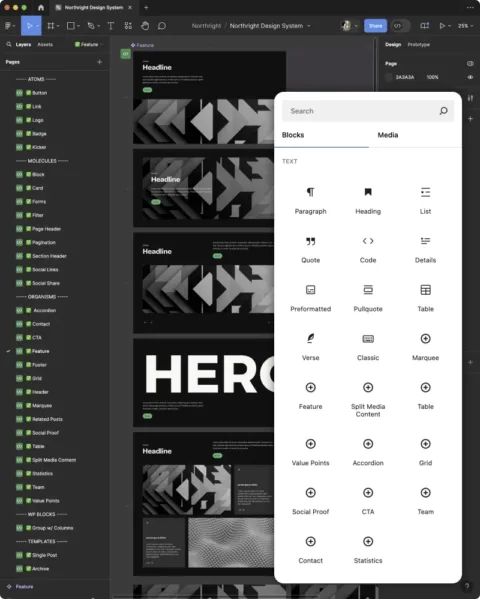Open the zoom percentage dropdown
Viewport: 480px width, 599px height.
(x=465, y=26)
